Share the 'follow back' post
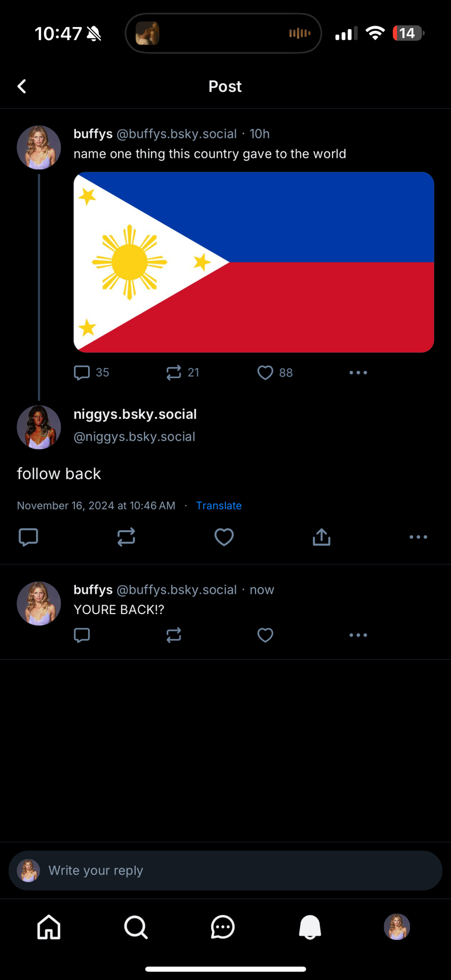Viewport: 451px width, 980px height. click(x=322, y=537)
